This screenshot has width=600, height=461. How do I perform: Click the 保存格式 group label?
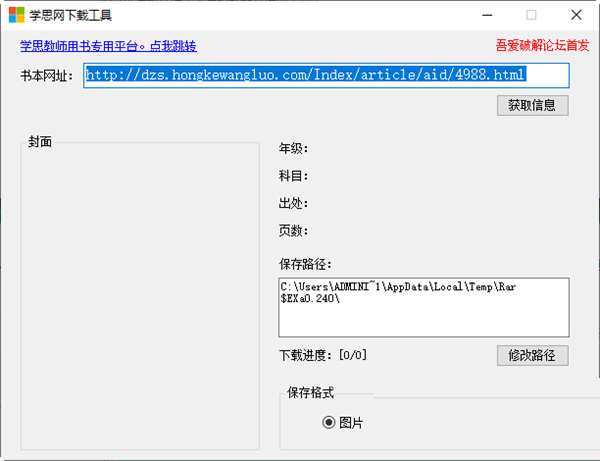[x=310, y=392]
